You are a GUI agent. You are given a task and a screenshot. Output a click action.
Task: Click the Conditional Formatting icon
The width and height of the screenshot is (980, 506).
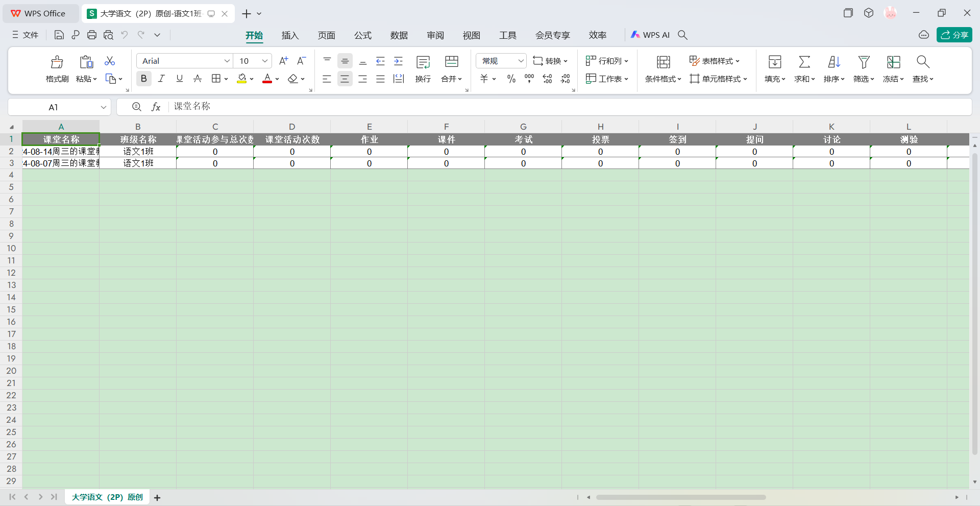pyautogui.click(x=663, y=62)
